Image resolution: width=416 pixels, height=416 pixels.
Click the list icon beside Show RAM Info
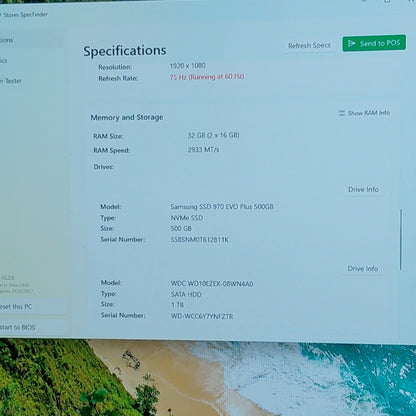coord(342,113)
